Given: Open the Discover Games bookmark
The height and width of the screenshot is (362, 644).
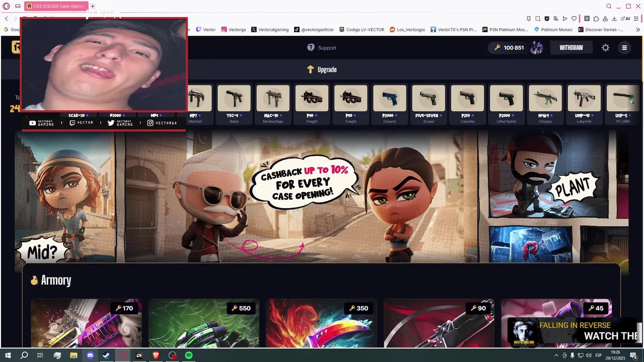Looking at the screenshot, I should 600,30.
